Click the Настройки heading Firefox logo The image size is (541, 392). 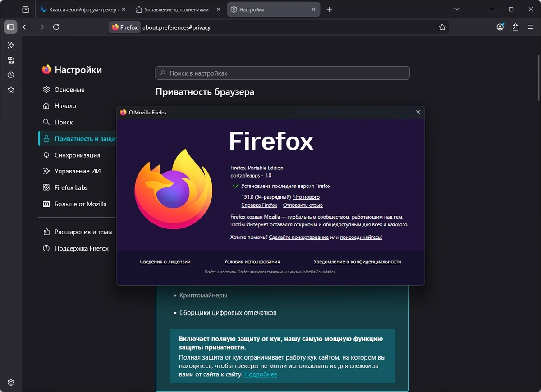click(x=46, y=69)
